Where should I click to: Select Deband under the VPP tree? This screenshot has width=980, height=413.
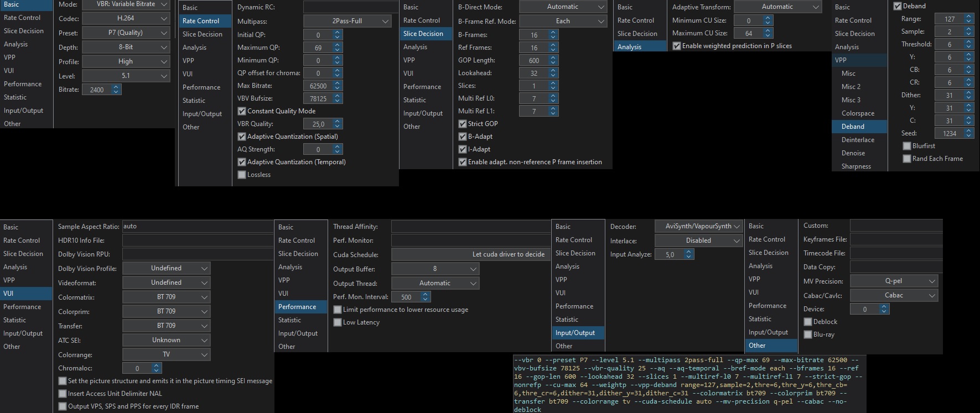click(x=860, y=127)
